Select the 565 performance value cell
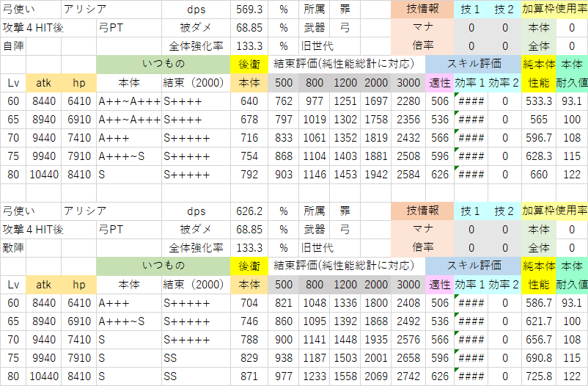Screen dimensions: 588x386 click(x=538, y=120)
